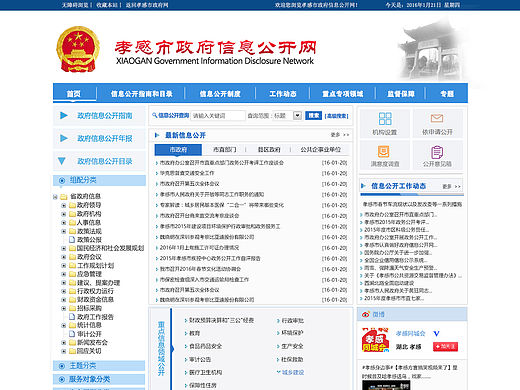
Task: Open the 工作动态 menu item
Action: tap(283, 94)
